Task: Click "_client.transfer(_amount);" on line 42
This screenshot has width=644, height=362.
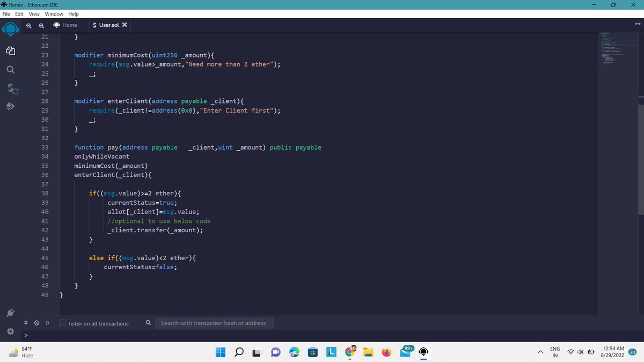Action: (x=156, y=230)
